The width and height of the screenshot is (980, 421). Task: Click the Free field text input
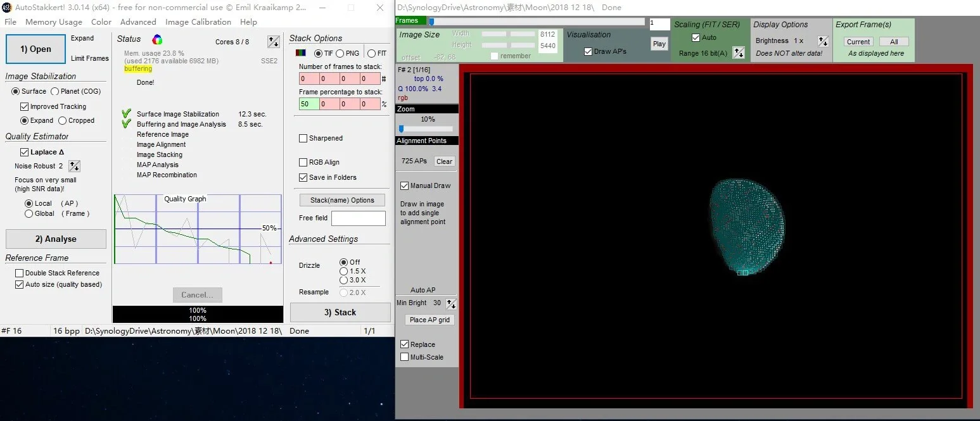click(358, 218)
